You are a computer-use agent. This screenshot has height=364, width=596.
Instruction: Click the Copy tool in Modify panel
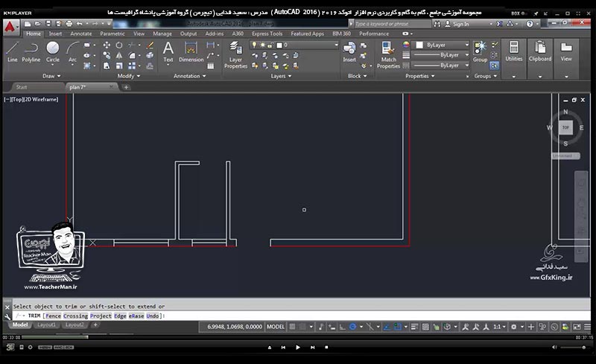(x=107, y=56)
